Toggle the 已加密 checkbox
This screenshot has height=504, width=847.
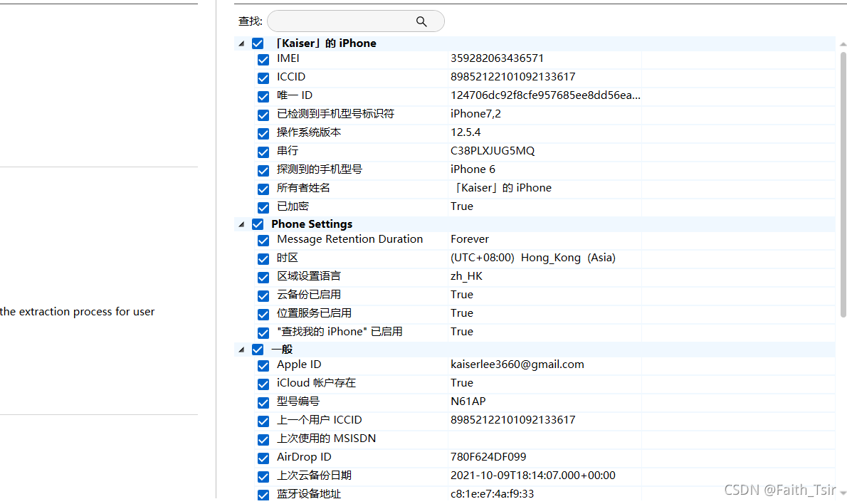(263, 207)
